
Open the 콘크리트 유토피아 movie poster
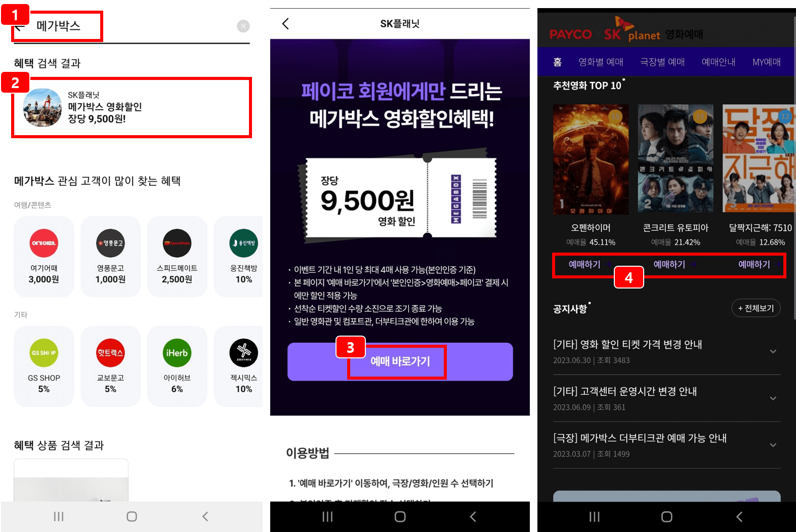coord(676,158)
